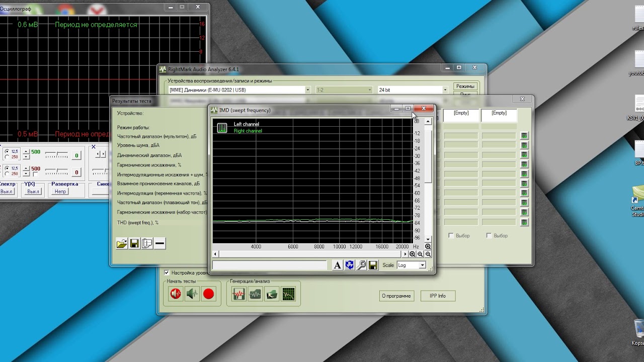Open graph icon for harmonic distortion row

[x=524, y=164]
